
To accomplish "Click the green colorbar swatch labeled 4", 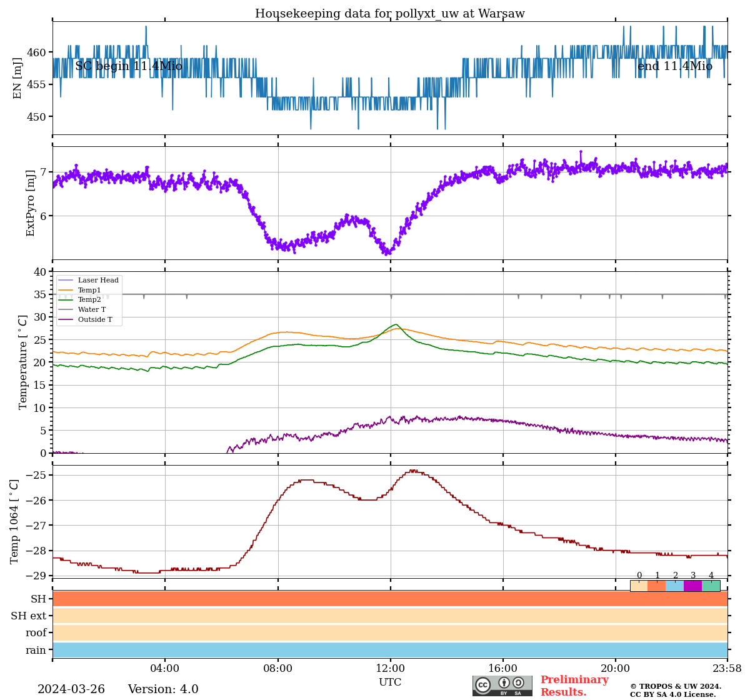I will 711,586.
